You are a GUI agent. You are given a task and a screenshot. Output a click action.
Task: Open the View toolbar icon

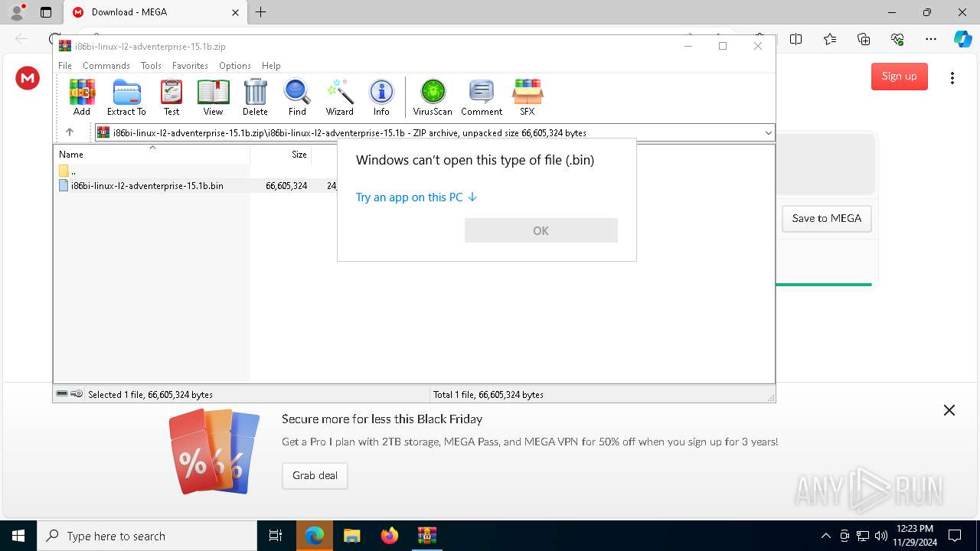tap(213, 97)
